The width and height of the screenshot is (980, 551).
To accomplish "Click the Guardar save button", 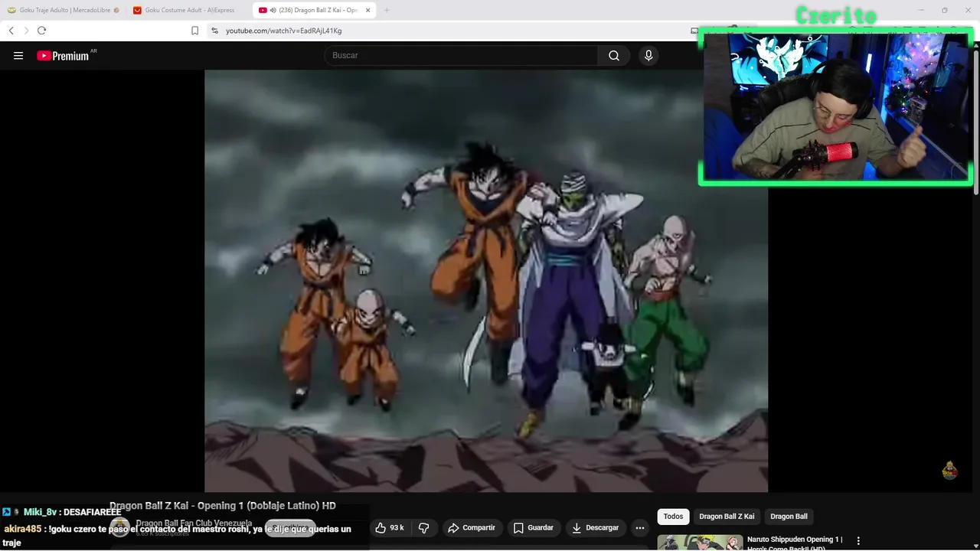I will click(533, 528).
